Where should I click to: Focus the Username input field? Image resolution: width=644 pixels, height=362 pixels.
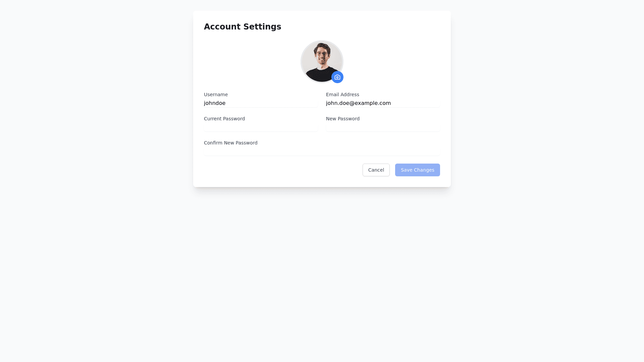(261, 103)
